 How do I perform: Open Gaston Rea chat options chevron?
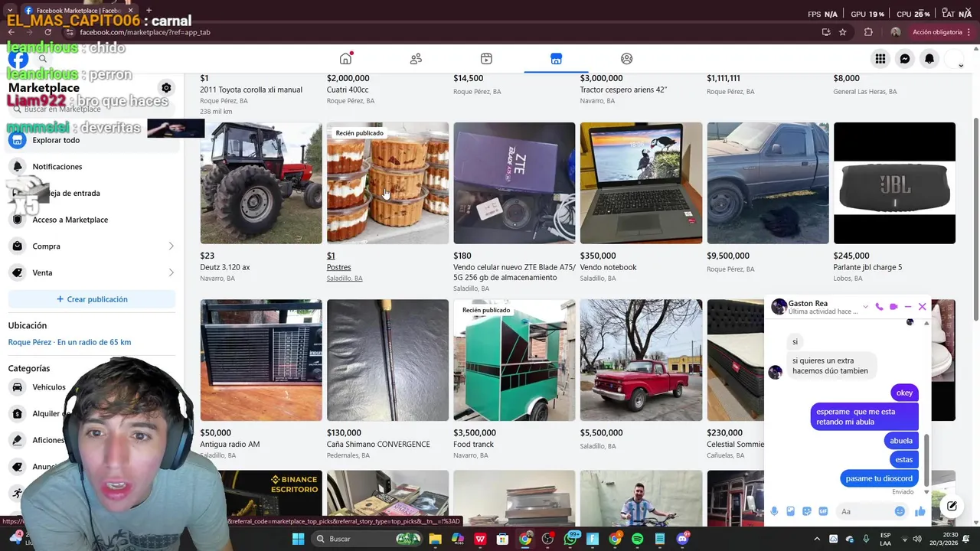tap(865, 307)
